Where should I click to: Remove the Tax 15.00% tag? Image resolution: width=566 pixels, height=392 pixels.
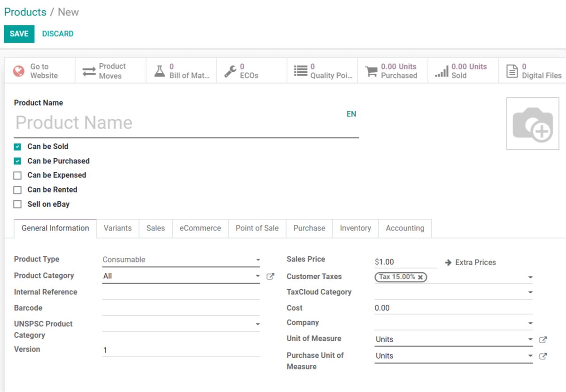coord(420,277)
